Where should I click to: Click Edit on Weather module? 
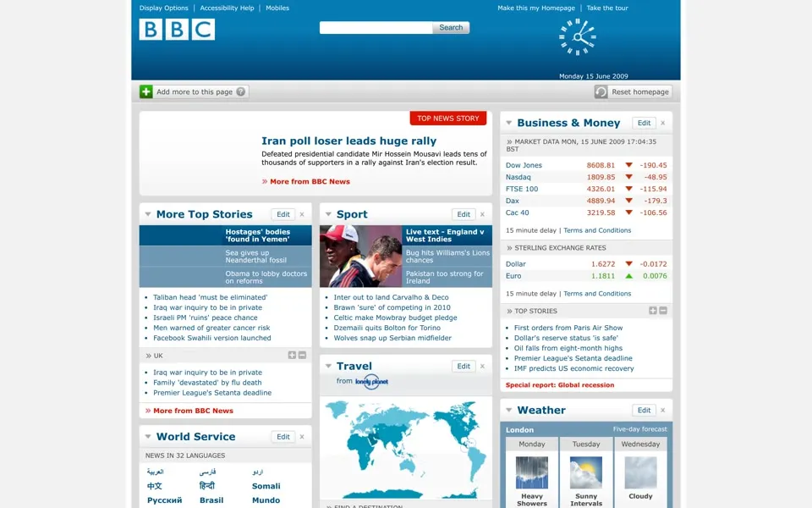[644, 410]
